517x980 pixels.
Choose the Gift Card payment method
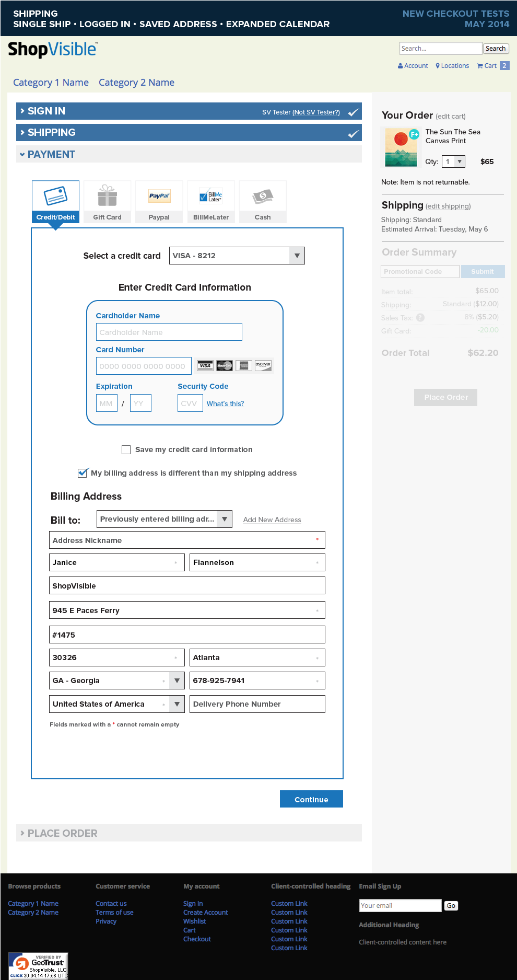[x=107, y=202]
